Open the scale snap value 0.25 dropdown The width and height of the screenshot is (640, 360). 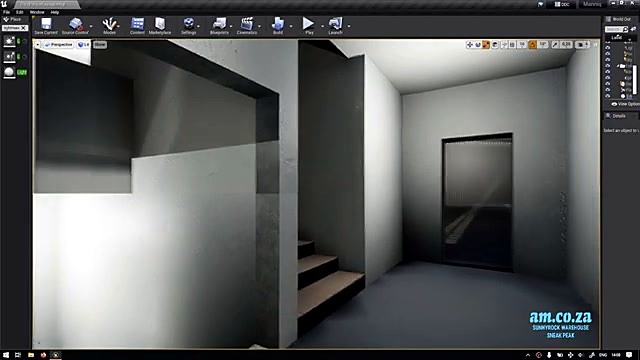click(566, 44)
